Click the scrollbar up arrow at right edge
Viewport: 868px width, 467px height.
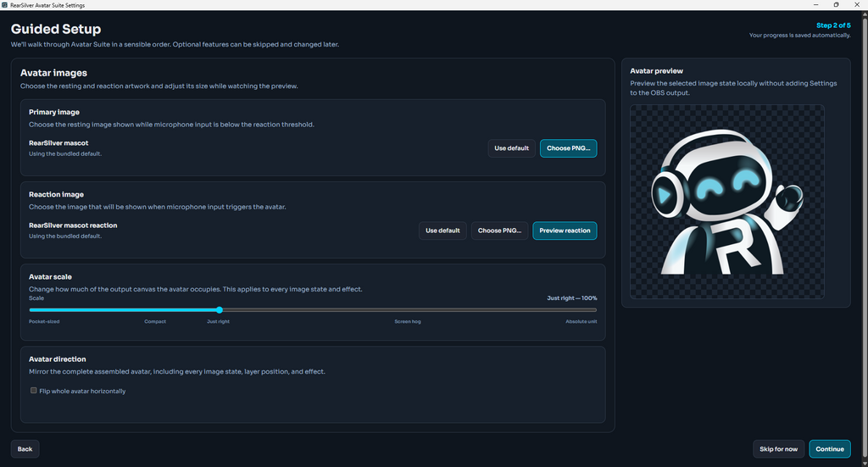865,14
